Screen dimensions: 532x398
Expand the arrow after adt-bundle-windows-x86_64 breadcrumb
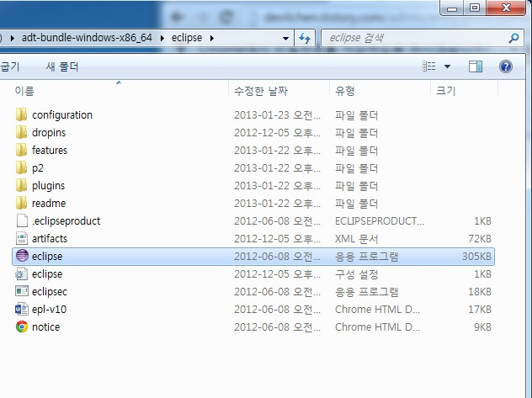click(162, 39)
